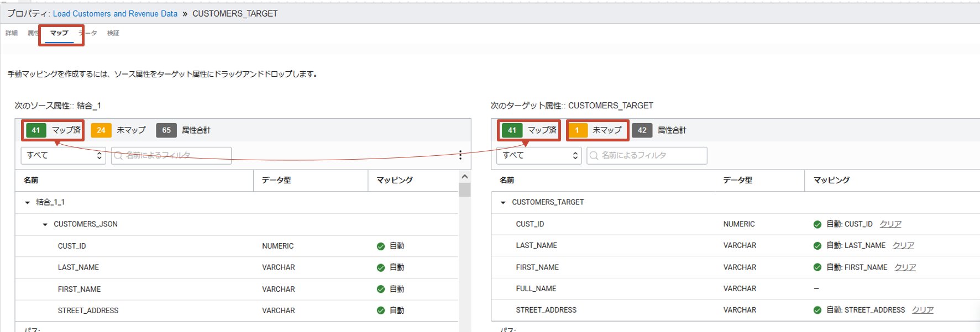Viewport: 980px width, 332px height.
Task: Click the search icon in source name filter
Action: click(118, 156)
